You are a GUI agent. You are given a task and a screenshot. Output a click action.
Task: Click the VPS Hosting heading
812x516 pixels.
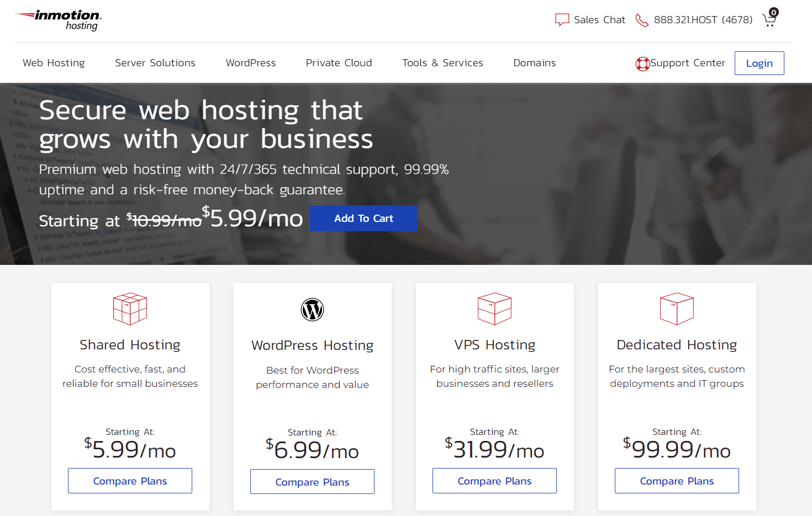[494, 345]
